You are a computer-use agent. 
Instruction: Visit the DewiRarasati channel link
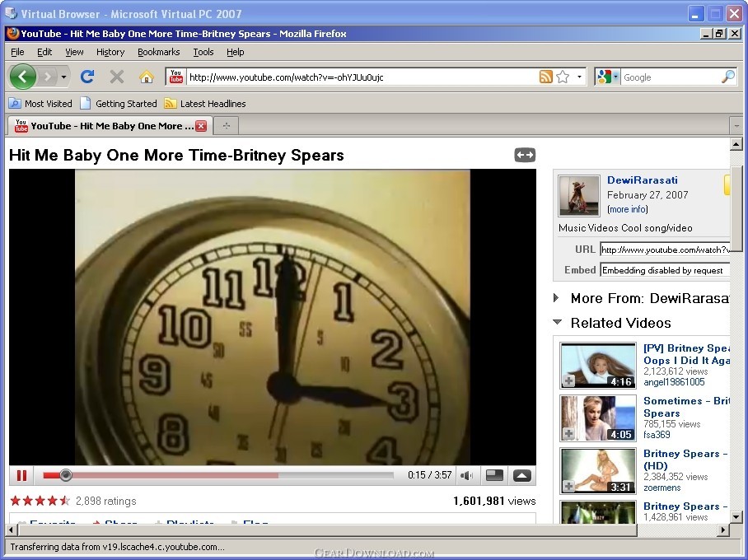pos(642,180)
